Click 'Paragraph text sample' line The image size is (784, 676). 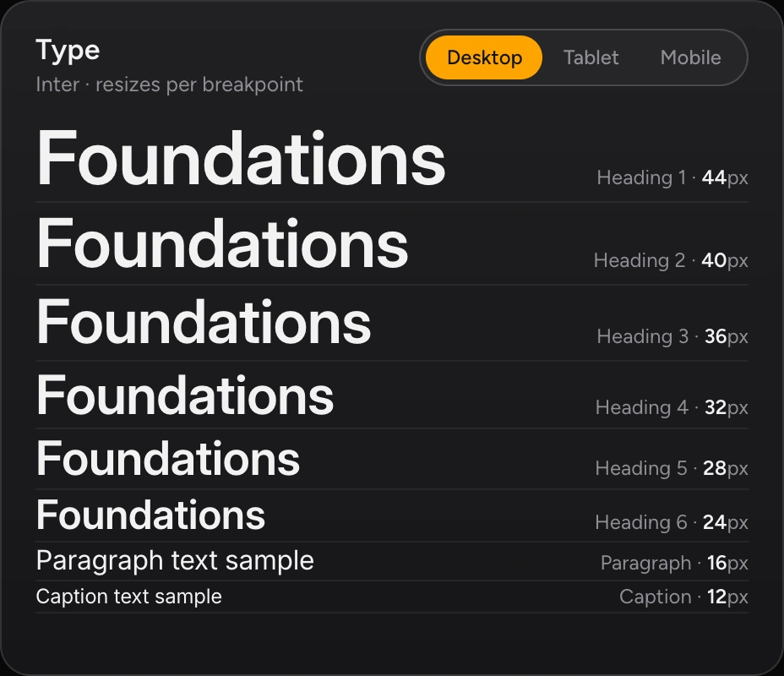(175, 560)
